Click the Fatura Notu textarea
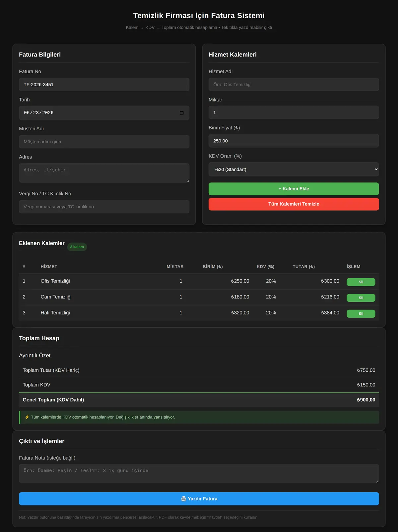This screenshot has height=532, width=398. [199, 473]
